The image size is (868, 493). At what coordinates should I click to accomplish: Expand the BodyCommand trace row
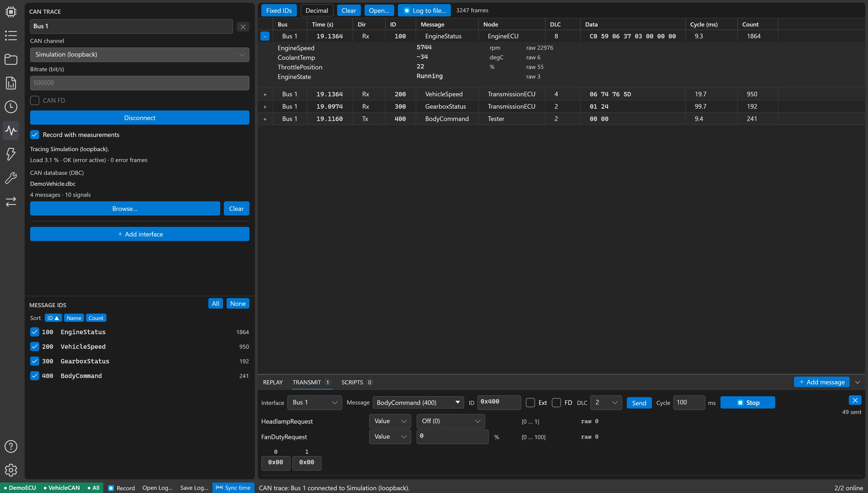coord(265,119)
